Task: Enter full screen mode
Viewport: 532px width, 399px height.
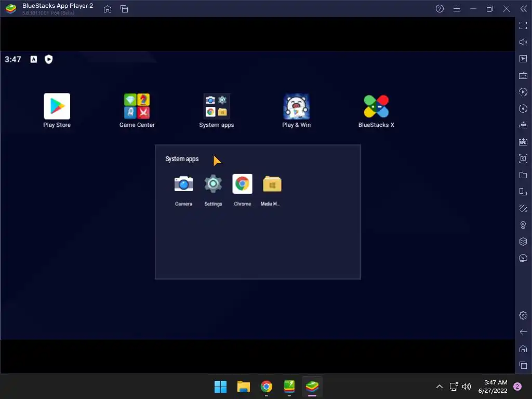Action: [523, 25]
